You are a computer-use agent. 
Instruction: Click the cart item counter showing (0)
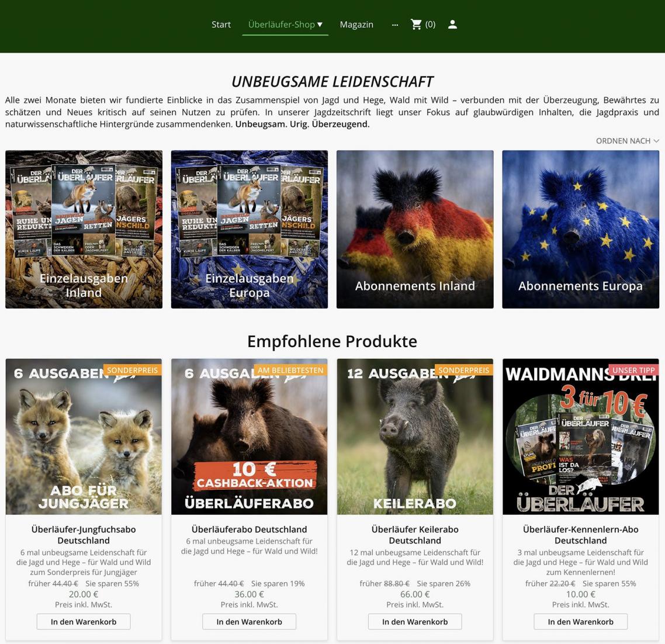coord(431,24)
